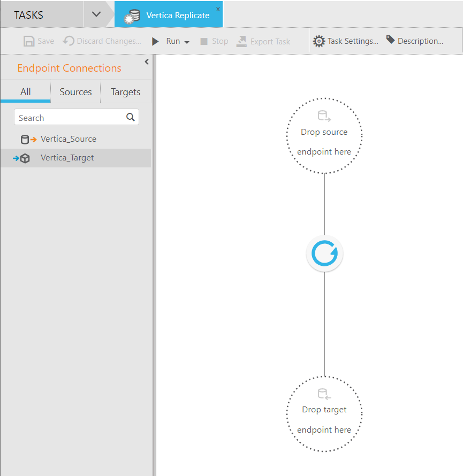The image size is (463, 476).
Task: Select the Vertica_Source database icon
Action: [x=25, y=139]
